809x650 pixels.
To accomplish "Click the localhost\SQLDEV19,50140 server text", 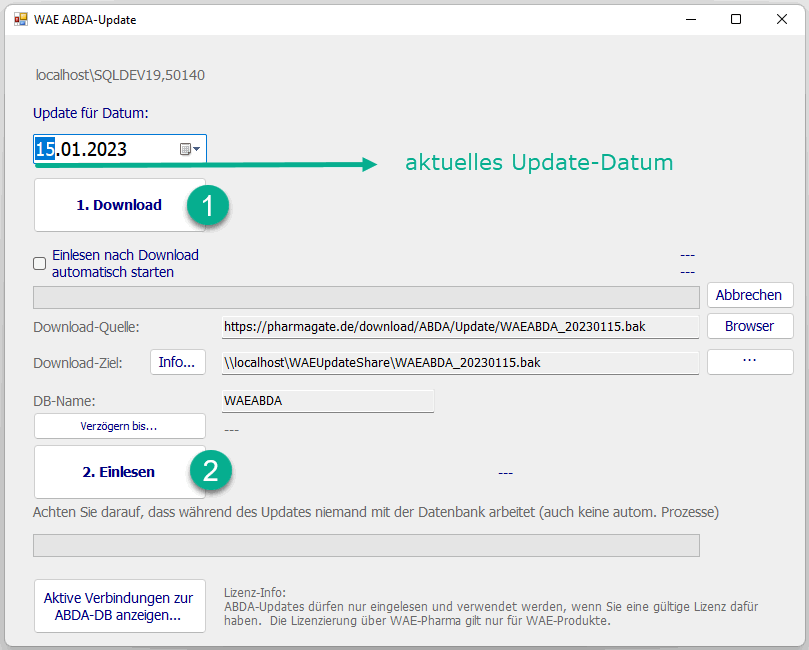I will pyautogui.click(x=120, y=75).
